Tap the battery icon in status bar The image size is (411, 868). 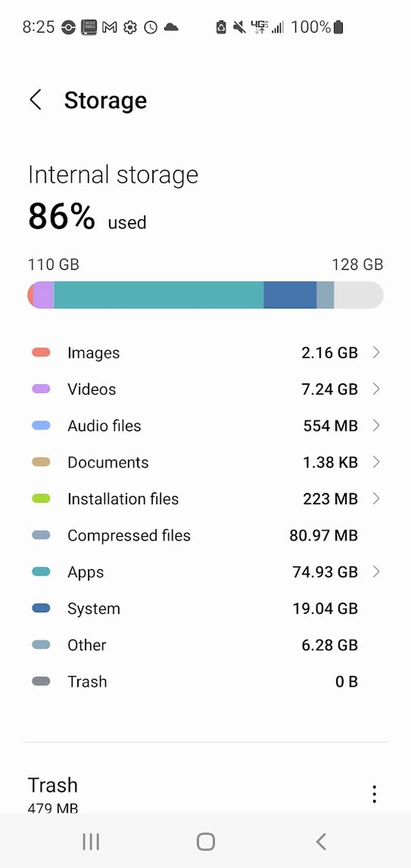tap(338, 27)
